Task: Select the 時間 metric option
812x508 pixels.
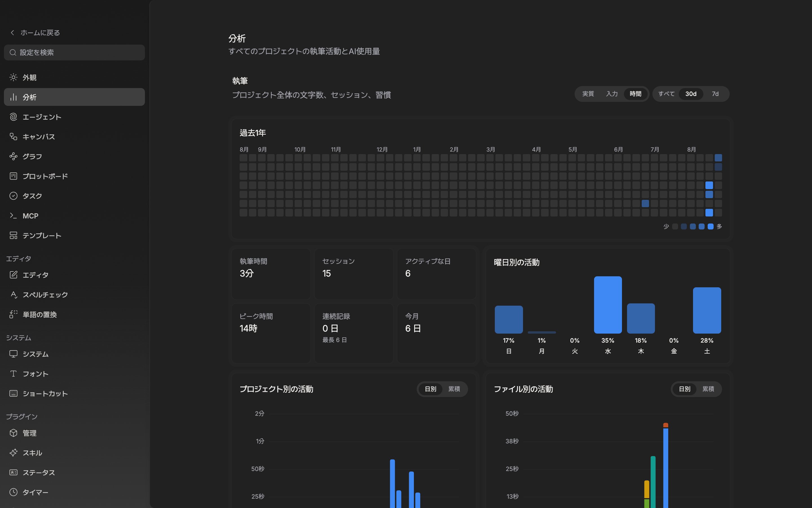Action: coord(636,94)
